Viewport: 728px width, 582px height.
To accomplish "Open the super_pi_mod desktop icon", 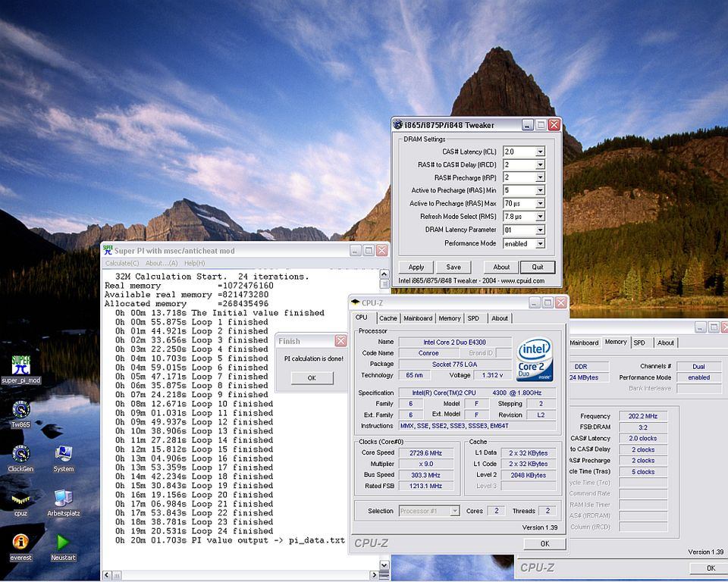I will click(x=21, y=370).
